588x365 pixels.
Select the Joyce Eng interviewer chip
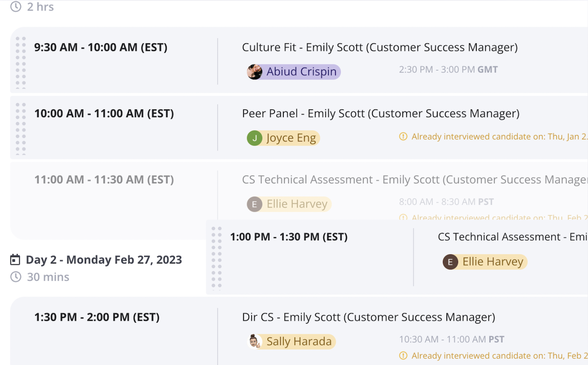point(283,138)
